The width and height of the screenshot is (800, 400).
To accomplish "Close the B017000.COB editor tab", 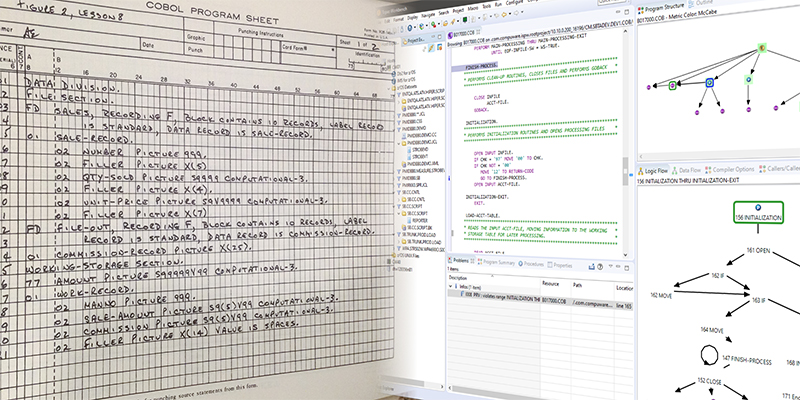I will coord(478,32).
